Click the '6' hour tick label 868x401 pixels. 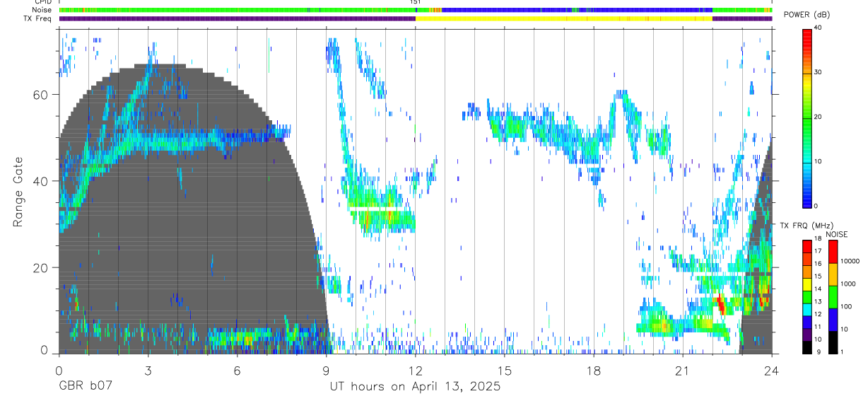point(237,371)
